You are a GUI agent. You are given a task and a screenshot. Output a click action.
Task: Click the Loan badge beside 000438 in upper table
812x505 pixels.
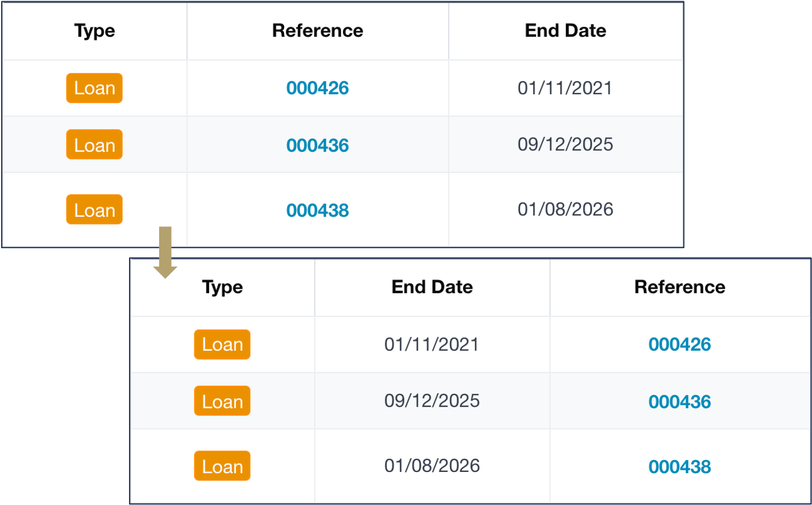pyautogui.click(x=94, y=210)
